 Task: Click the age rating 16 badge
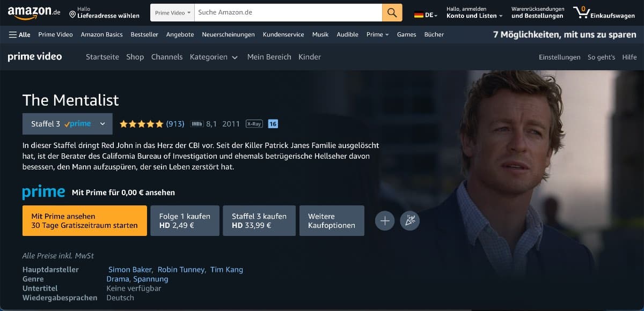(x=273, y=124)
